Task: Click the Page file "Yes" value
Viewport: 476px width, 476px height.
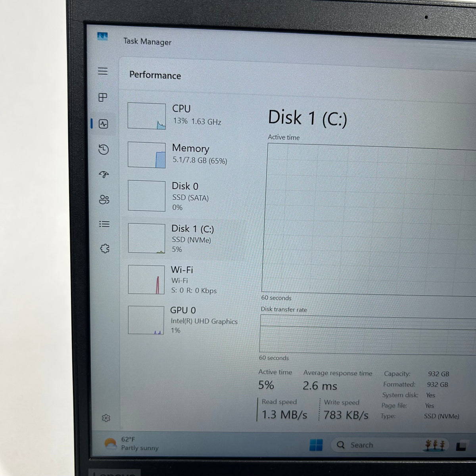Action: [x=430, y=405]
